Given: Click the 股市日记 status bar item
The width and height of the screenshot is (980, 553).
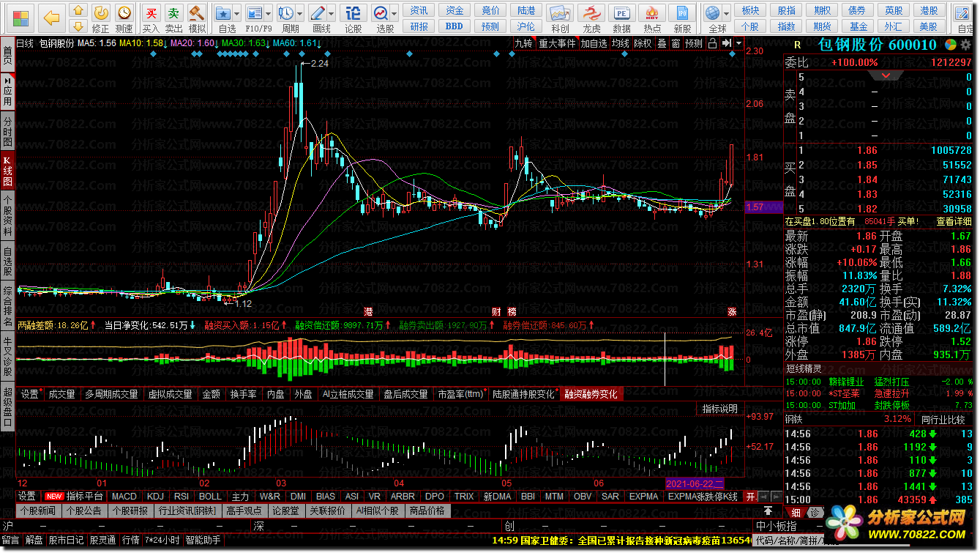Looking at the screenshot, I should pos(67,541).
